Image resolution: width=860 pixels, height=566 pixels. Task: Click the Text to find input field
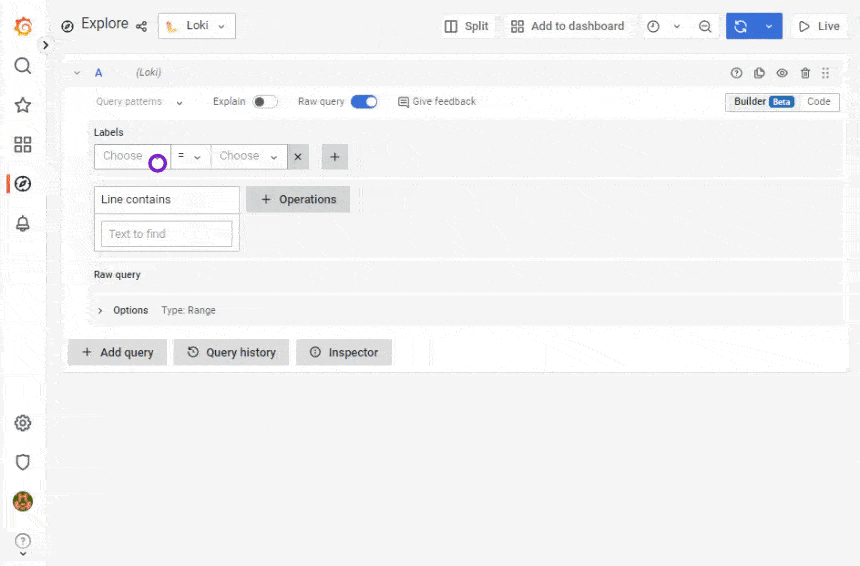(166, 234)
